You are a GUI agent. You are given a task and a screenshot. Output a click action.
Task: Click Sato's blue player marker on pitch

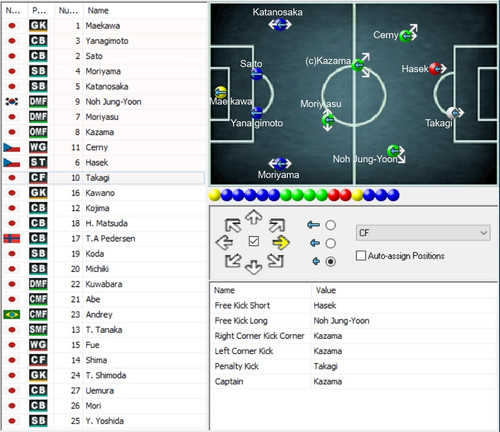pos(256,74)
